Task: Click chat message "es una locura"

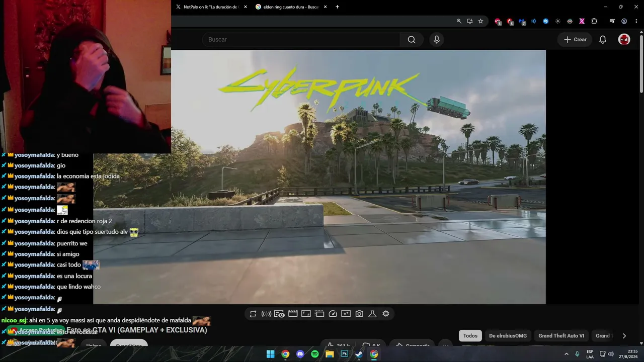Action: (x=74, y=276)
